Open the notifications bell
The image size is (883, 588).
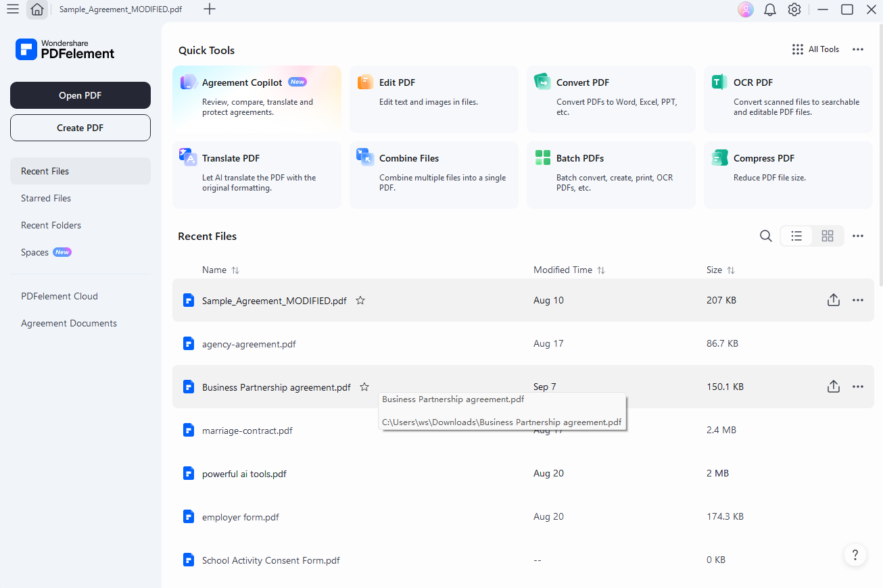[x=770, y=9]
